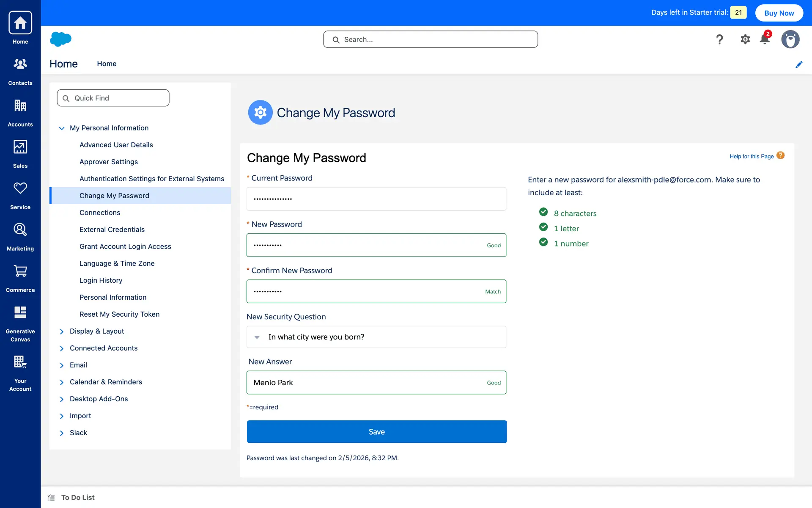
Task: Expand the Email settings section
Action: pos(62,365)
